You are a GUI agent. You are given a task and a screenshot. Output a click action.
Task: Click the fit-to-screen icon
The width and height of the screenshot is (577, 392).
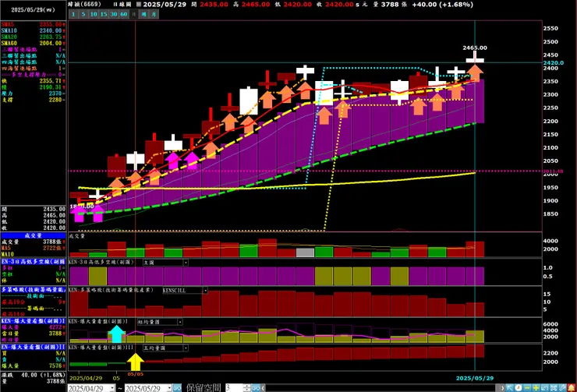[554, 387]
